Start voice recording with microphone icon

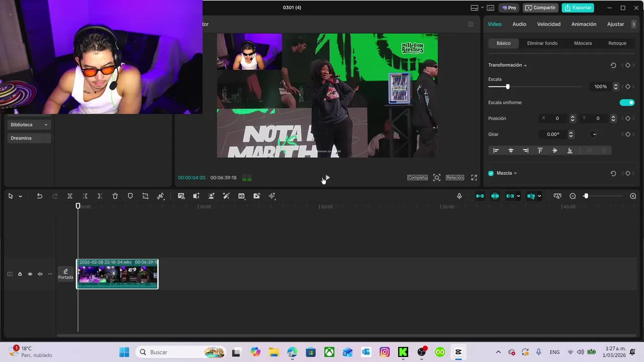point(459,196)
